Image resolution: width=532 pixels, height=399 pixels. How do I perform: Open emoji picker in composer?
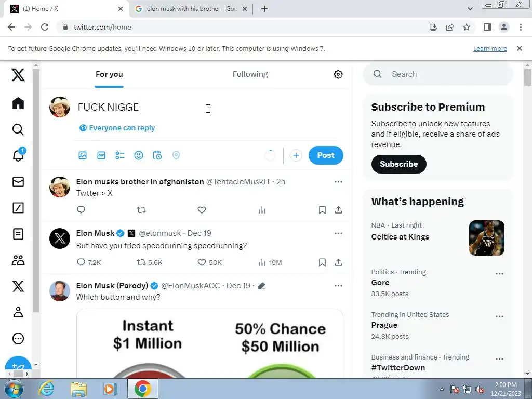tap(138, 155)
